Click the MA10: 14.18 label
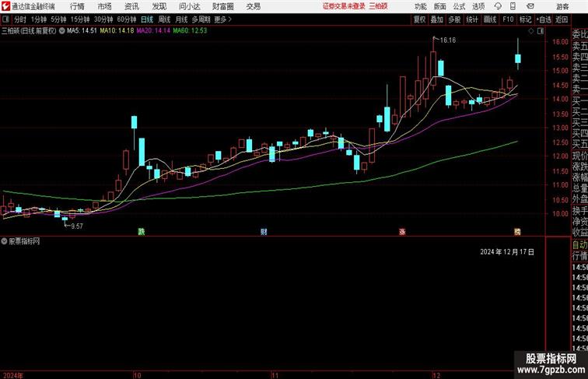The image size is (588, 379). [117, 31]
